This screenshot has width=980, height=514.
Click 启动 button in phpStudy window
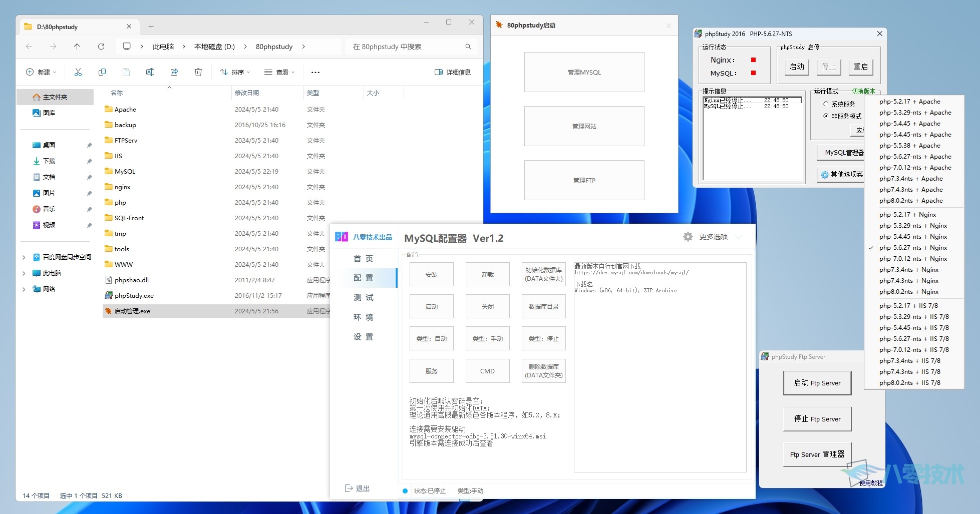tap(797, 67)
